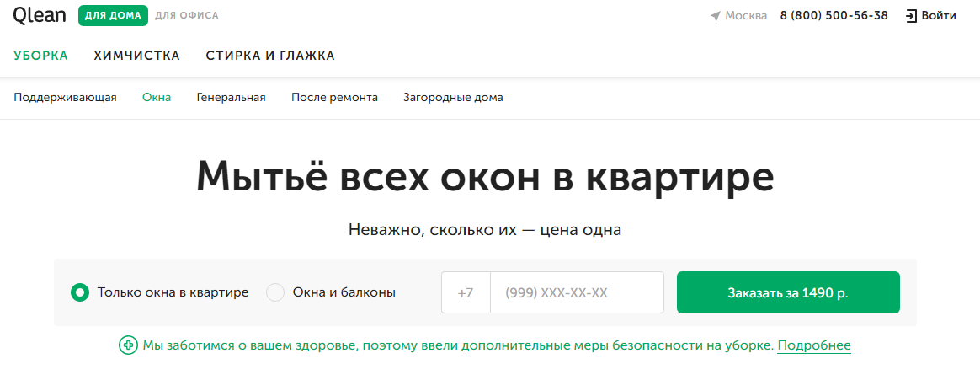Click the «Неважно, сколько их — цена одна» subtitle
This screenshot has height=380, width=980.
point(485,230)
